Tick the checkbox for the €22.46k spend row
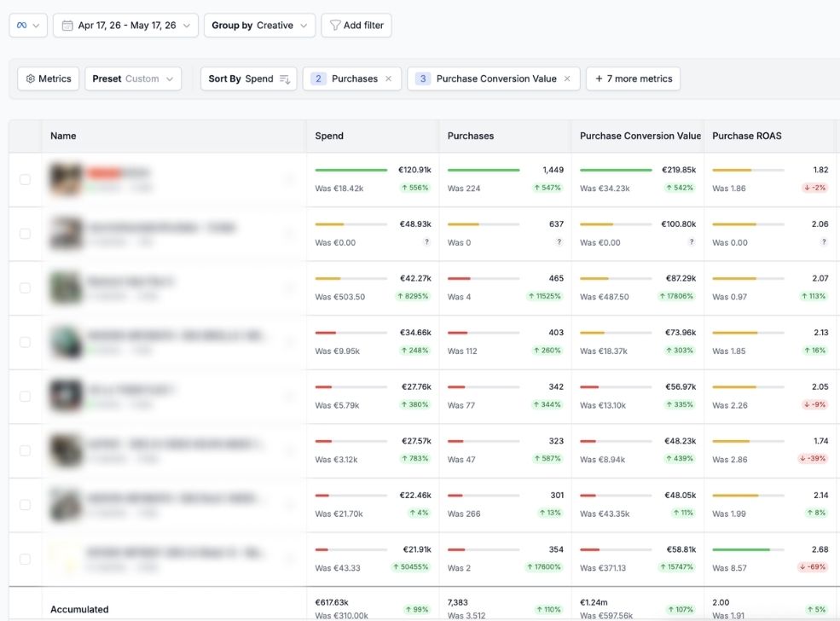Screen dimensions: 840x621 point(26,505)
